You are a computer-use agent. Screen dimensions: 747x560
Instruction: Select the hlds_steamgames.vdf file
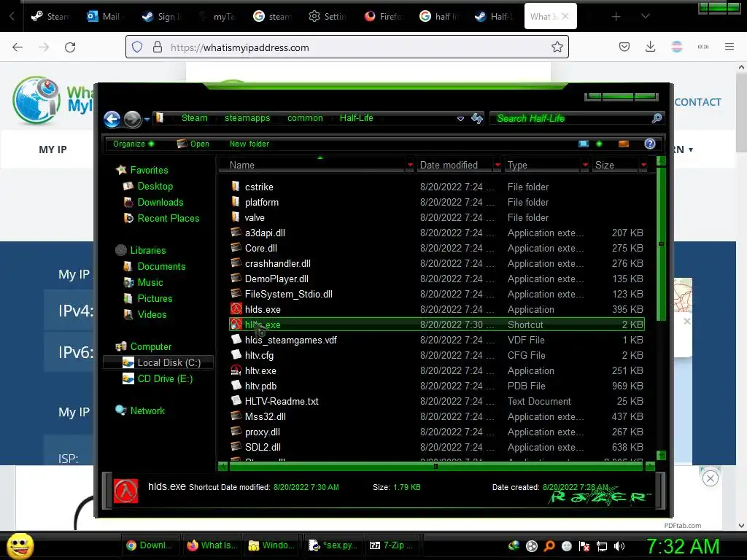[x=290, y=340]
